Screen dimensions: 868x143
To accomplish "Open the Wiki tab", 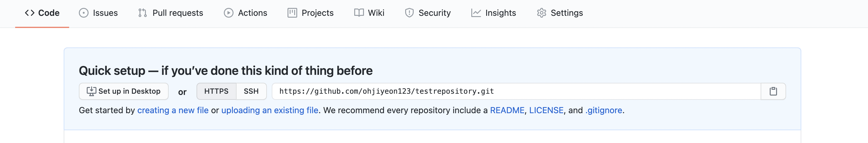I will click(x=369, y=13).
